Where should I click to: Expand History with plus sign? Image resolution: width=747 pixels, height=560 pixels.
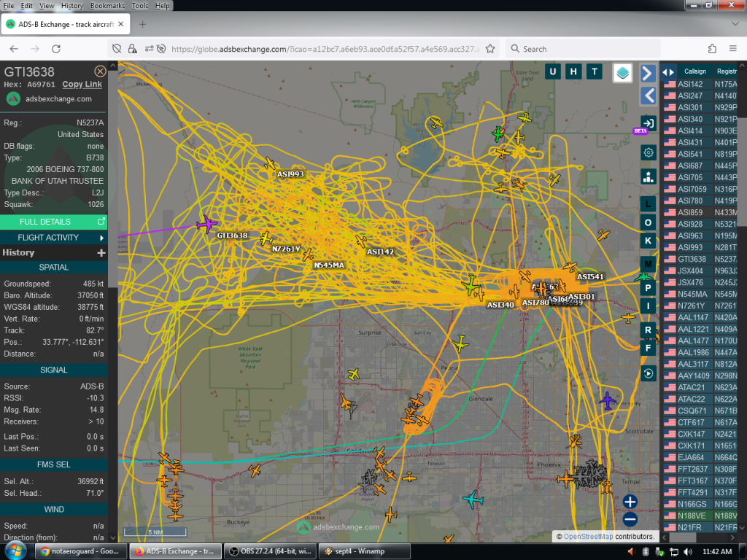101,252
